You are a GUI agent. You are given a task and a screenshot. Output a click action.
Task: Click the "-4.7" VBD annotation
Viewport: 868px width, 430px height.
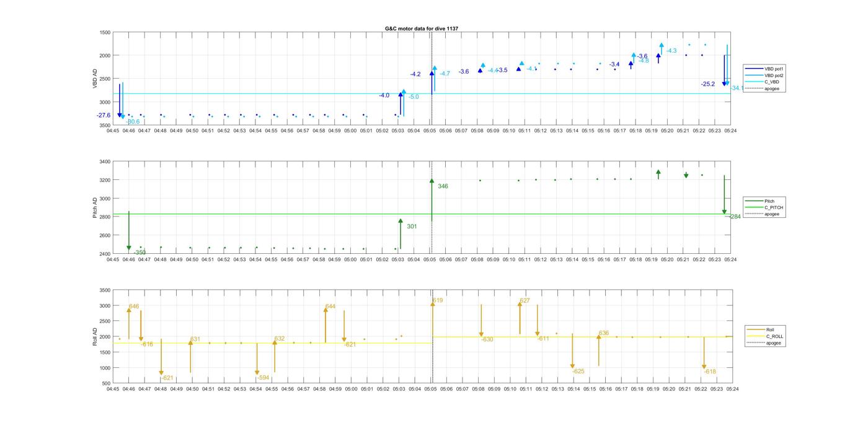click(x=445, y=74)
